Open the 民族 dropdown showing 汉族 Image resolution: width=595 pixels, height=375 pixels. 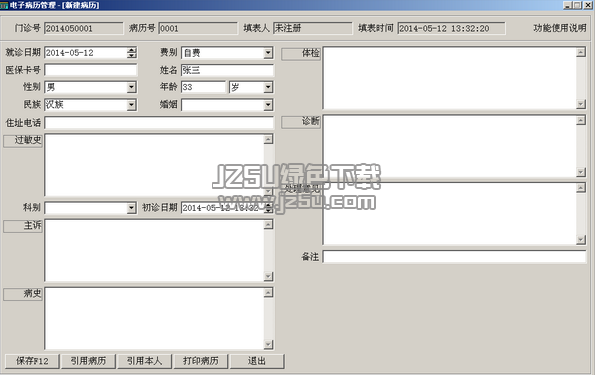[132, 105]
